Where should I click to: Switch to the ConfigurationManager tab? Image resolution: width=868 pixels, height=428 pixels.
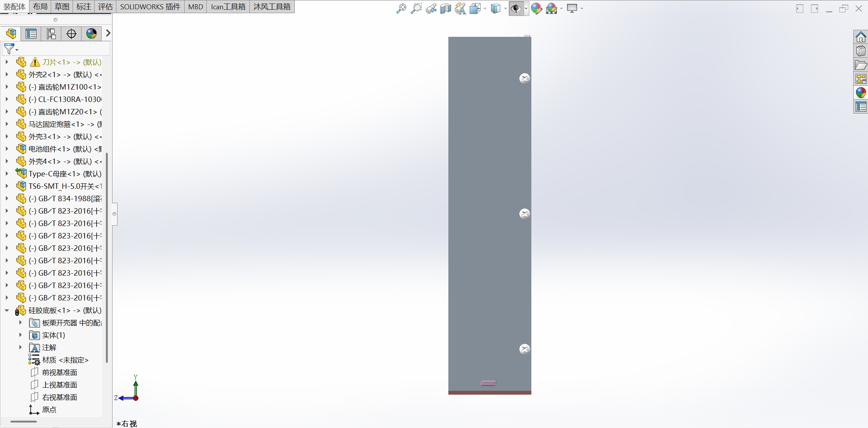point(51,34)
